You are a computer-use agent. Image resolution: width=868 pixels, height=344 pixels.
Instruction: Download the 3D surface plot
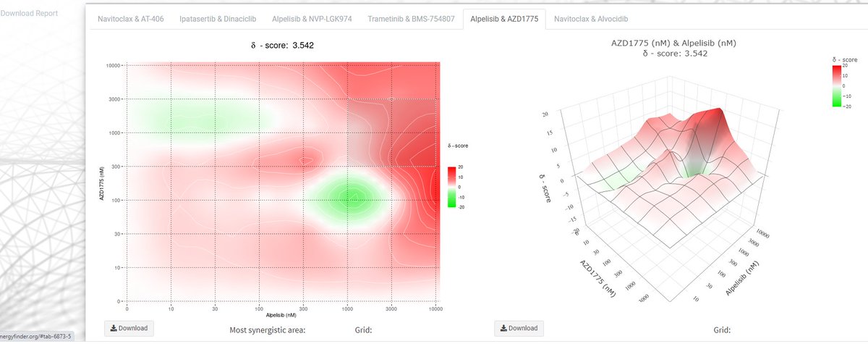click(519, 328)
